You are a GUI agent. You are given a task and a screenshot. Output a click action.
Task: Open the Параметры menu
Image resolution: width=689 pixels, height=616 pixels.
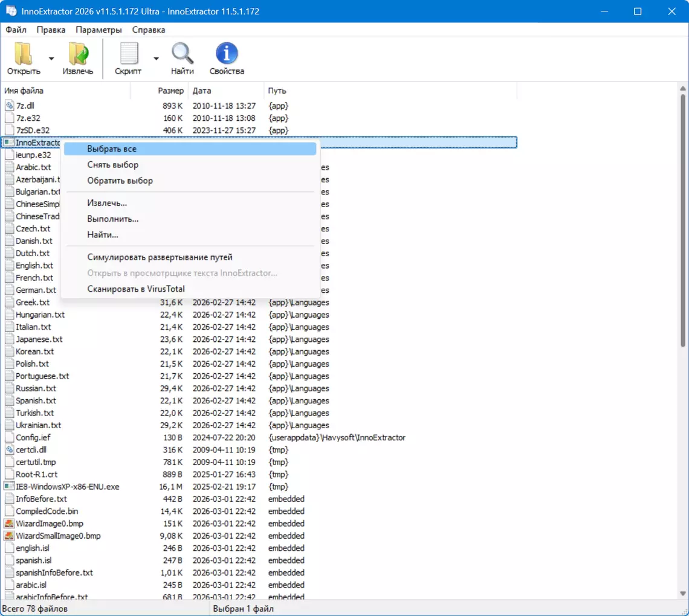point(99,30)
